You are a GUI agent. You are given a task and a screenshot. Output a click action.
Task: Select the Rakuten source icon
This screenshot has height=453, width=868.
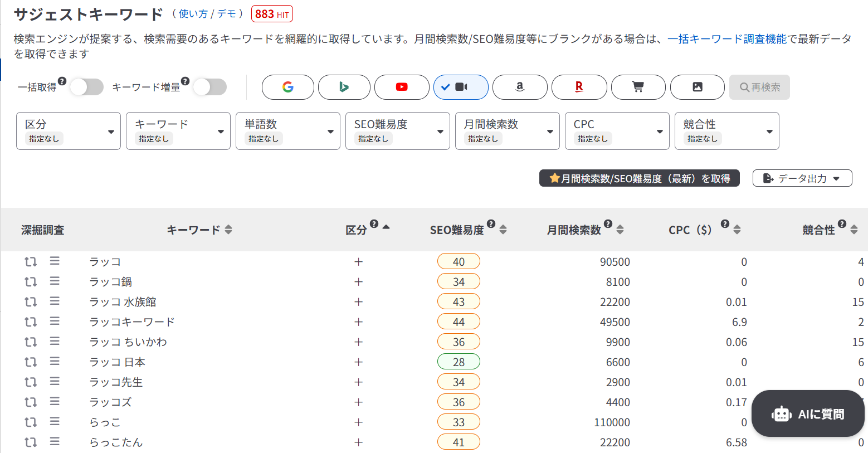pos(579,87)
